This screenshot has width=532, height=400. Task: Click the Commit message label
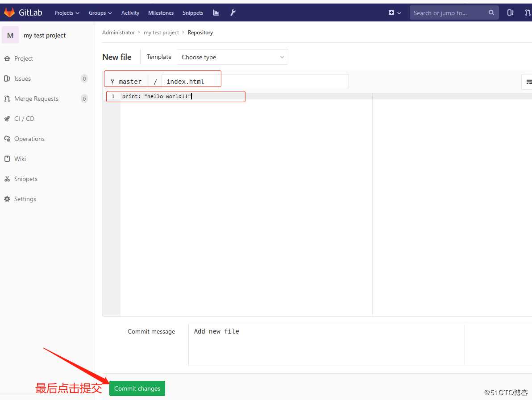coord(151,331)
